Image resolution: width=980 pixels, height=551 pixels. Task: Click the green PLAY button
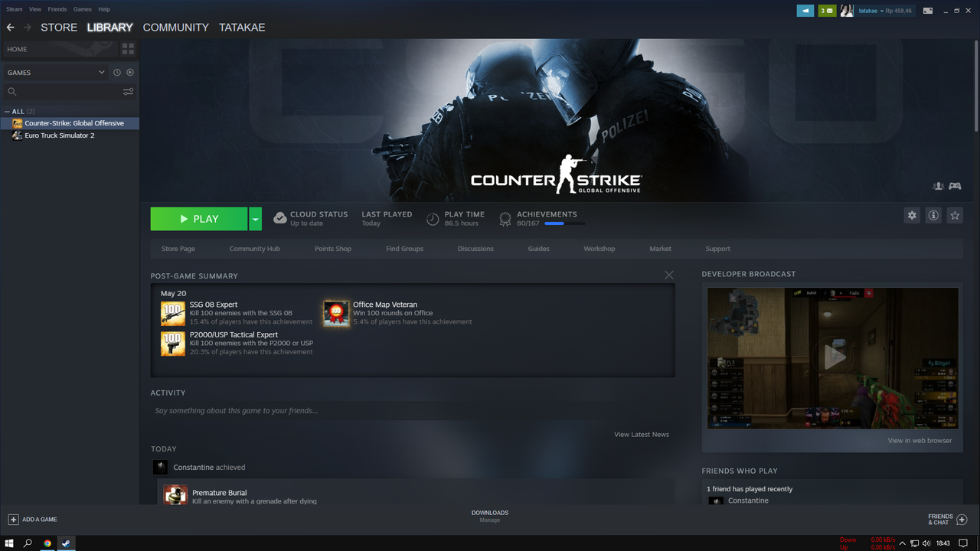tap(199, 219)
